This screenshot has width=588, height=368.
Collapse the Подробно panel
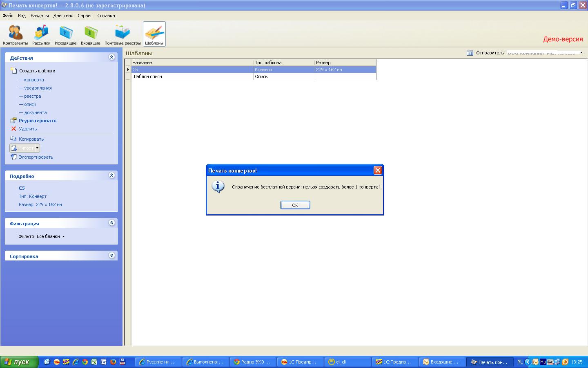click(x=111, y=175)
